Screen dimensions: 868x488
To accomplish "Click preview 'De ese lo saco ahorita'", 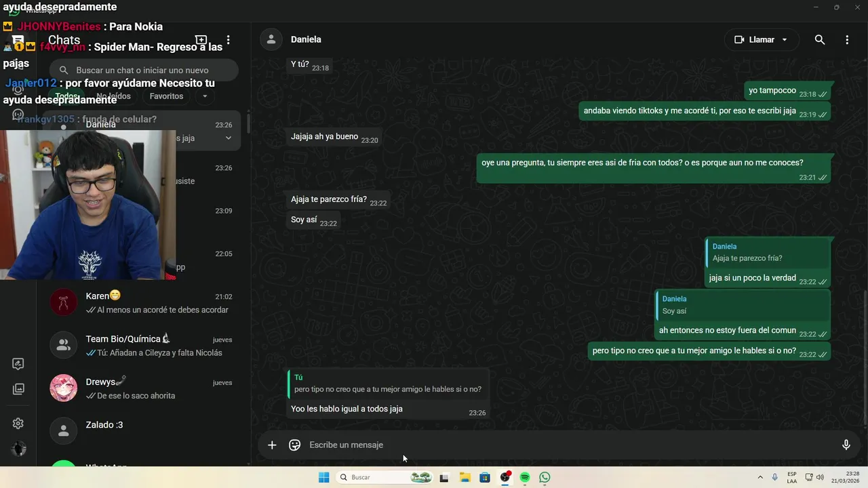I will [136, 396].
